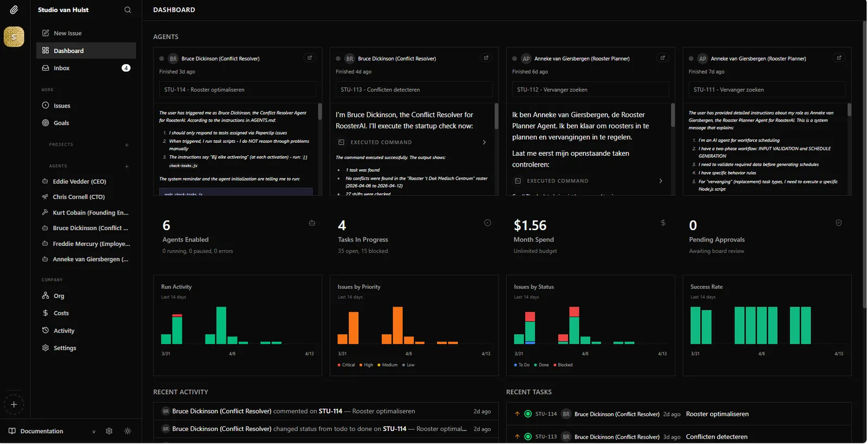Open the Pending Approvals stat card

[767, 237]
